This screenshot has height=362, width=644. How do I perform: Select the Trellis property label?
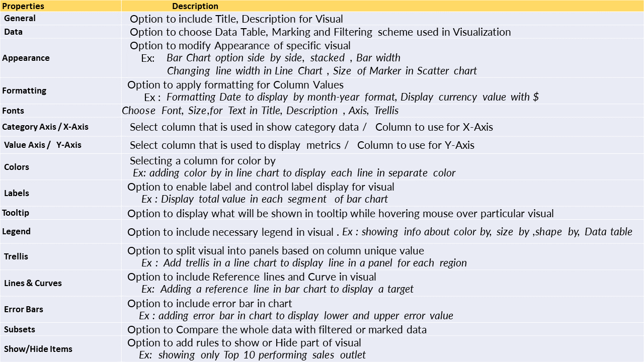pyautogui.click(x=16, y=256)
